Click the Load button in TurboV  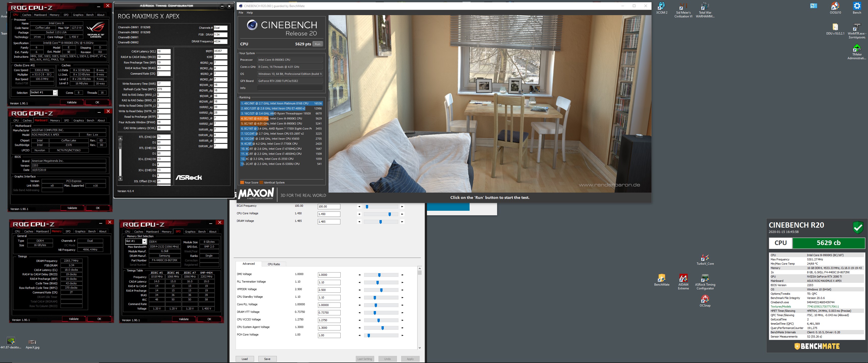[x=245, y=359]
